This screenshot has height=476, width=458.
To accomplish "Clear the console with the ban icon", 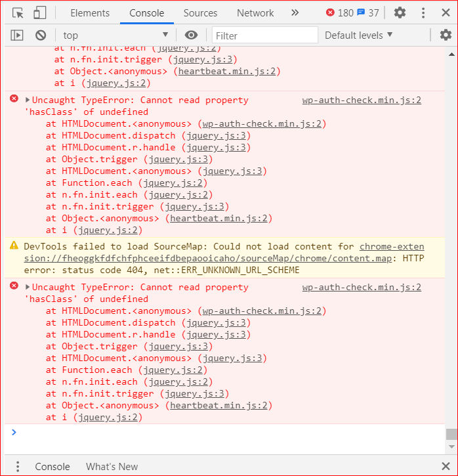I will 41,35.
